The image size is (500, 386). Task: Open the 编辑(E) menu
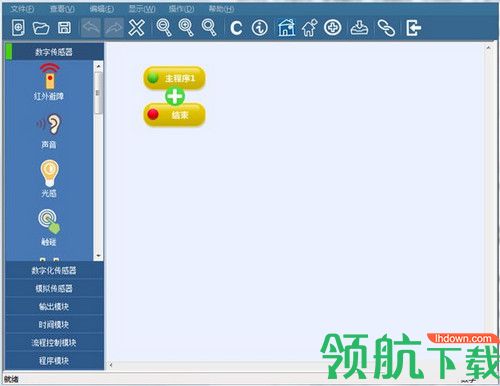coord(102,9)
